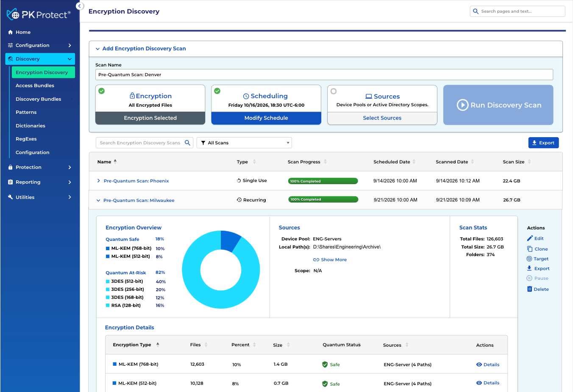Click the eye icon for ML-KEM (512-bit) Details
573x392 pixels.
479,383
